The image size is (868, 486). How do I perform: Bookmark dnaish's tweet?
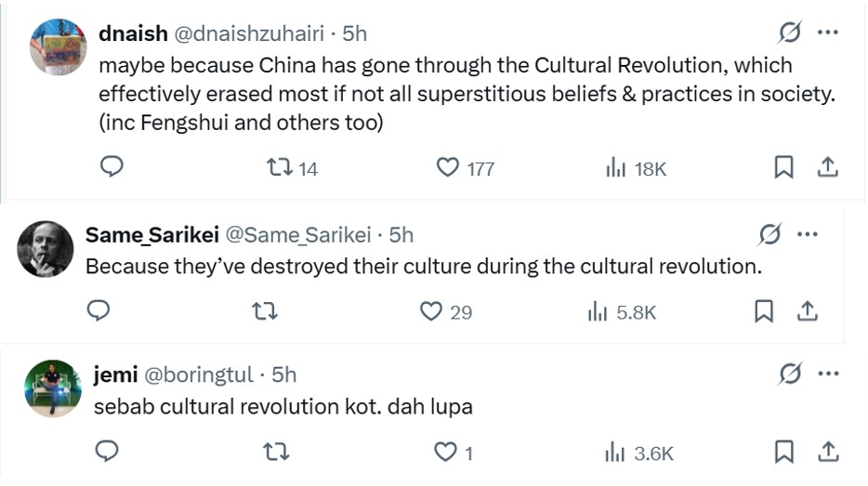[783, 167]
